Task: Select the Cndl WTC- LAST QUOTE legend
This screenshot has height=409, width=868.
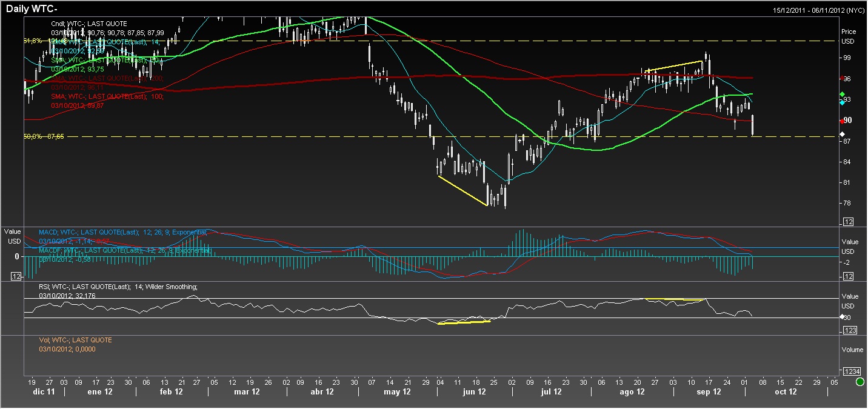Action: tap(88, 23)
